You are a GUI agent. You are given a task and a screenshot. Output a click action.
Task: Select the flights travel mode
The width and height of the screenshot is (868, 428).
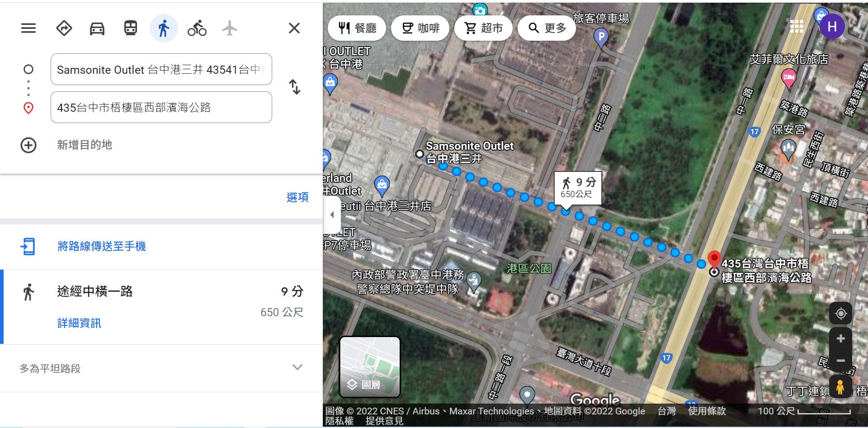click(230, 29)
